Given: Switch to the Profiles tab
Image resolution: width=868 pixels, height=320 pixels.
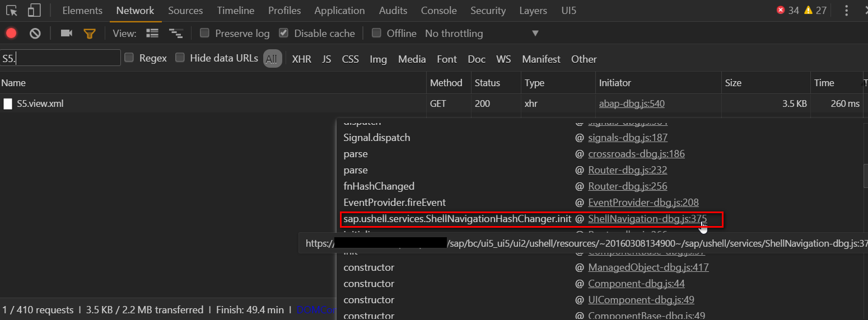Looking at the screenshot, I should pos(284,11).
